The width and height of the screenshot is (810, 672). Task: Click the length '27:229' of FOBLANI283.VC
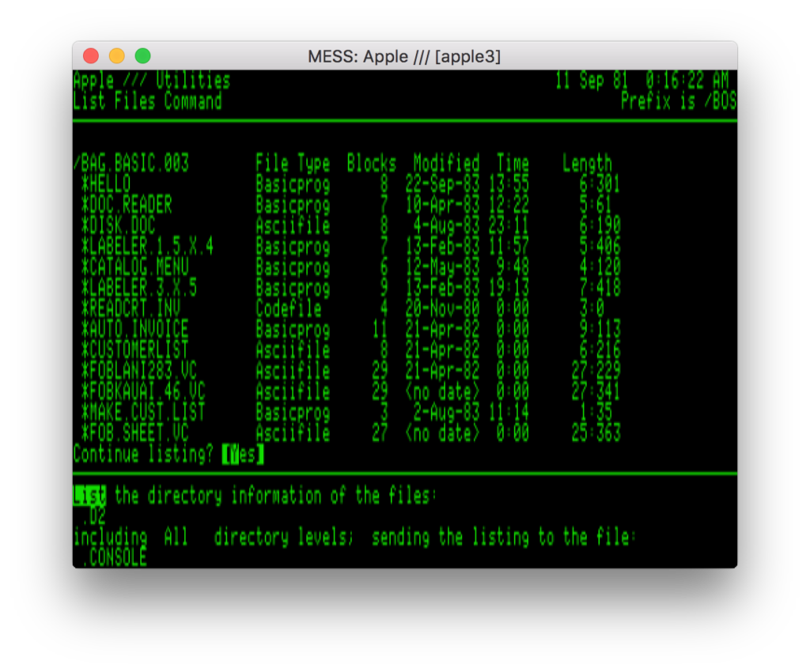(x=596, y=371)
